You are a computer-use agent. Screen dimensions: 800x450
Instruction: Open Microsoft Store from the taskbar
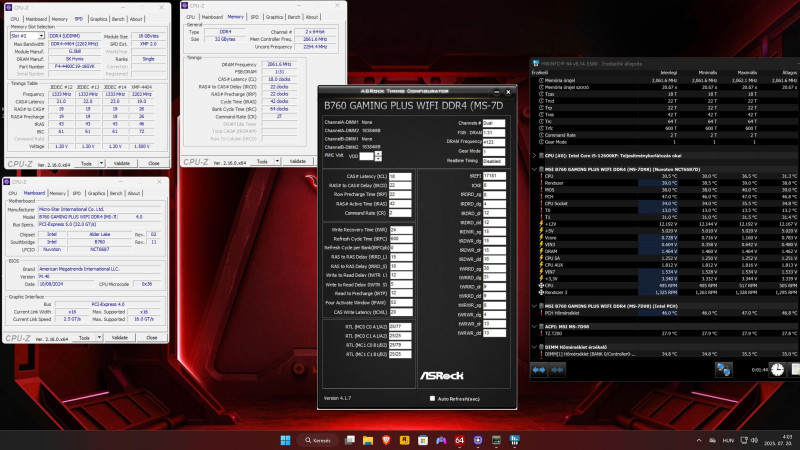click(423, 440)
